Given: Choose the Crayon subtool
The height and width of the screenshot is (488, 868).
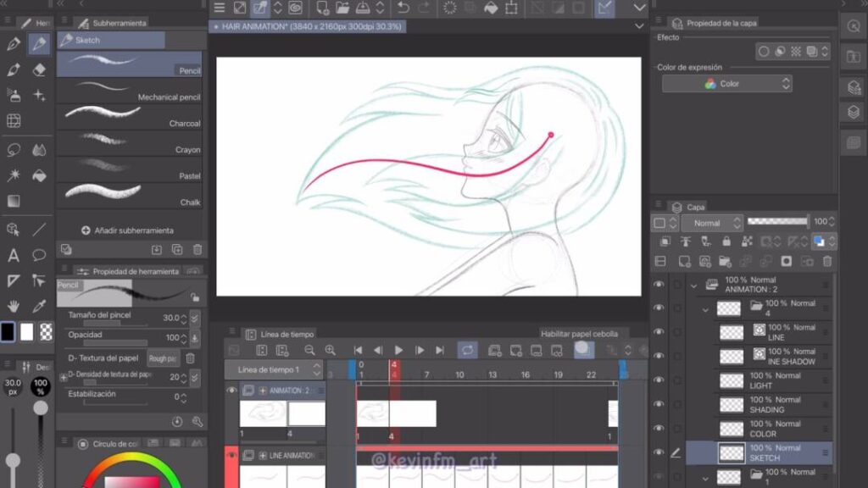Looking at the screenshot, I should (130, 142).
